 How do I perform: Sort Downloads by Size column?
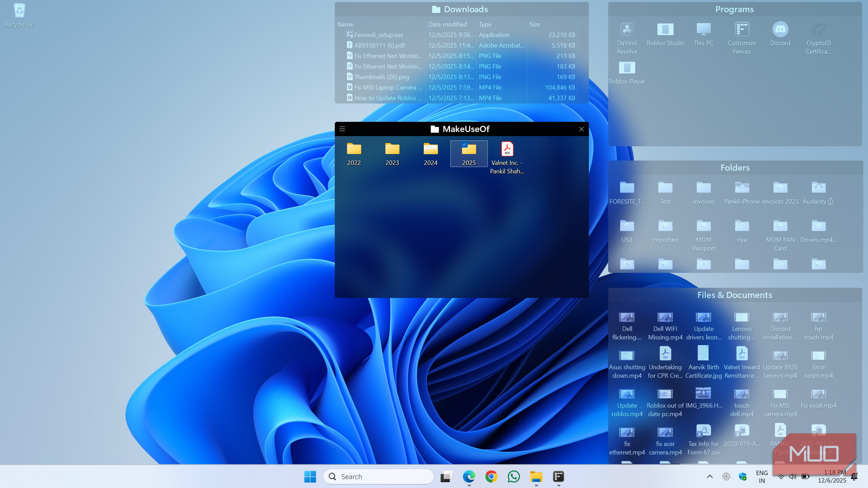(552, 24)
